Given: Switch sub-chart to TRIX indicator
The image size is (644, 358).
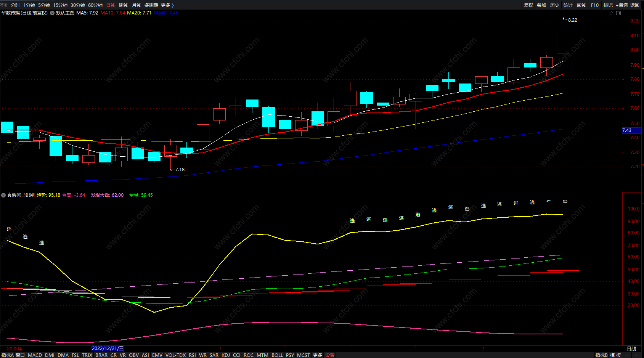Looking at the screenshot, I should tap(87, 355).
